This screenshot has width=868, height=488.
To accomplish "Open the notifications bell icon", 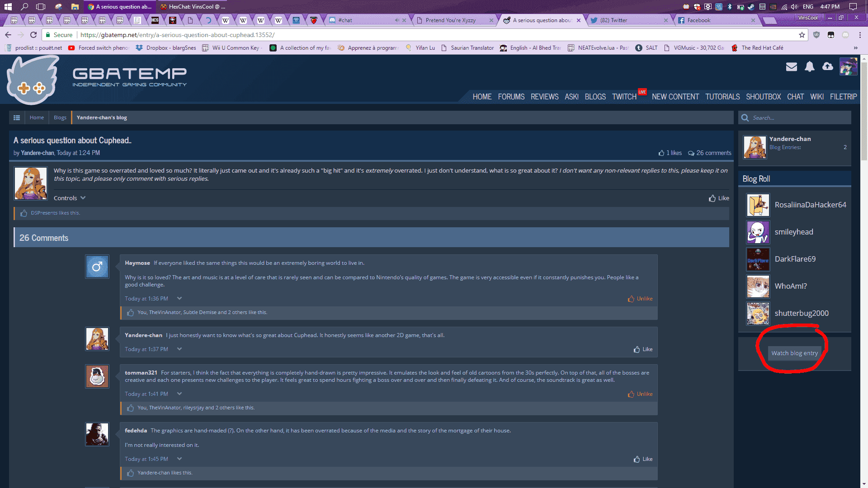I will [810, 67].
